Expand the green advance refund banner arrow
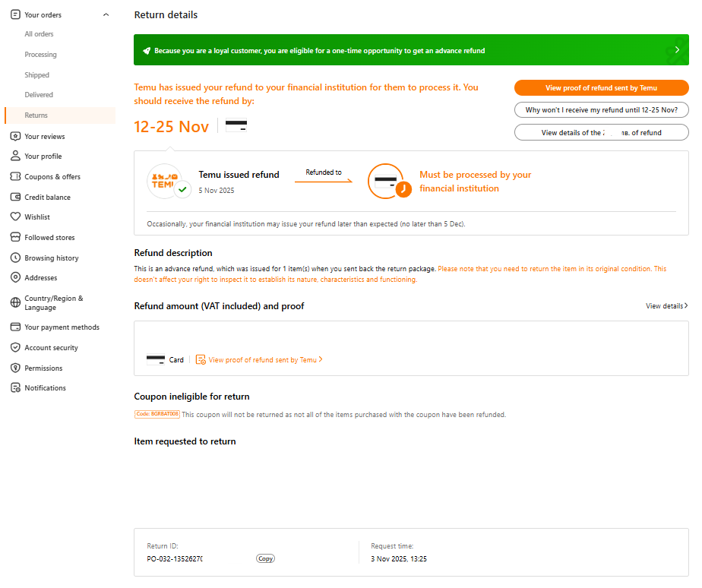 click(x=676, y=50)
